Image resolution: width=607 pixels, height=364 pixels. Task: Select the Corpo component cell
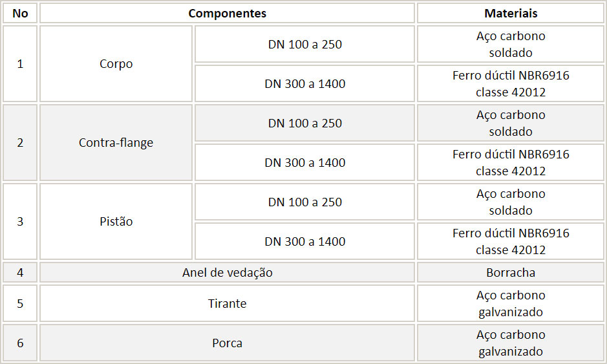coord(116,64)
